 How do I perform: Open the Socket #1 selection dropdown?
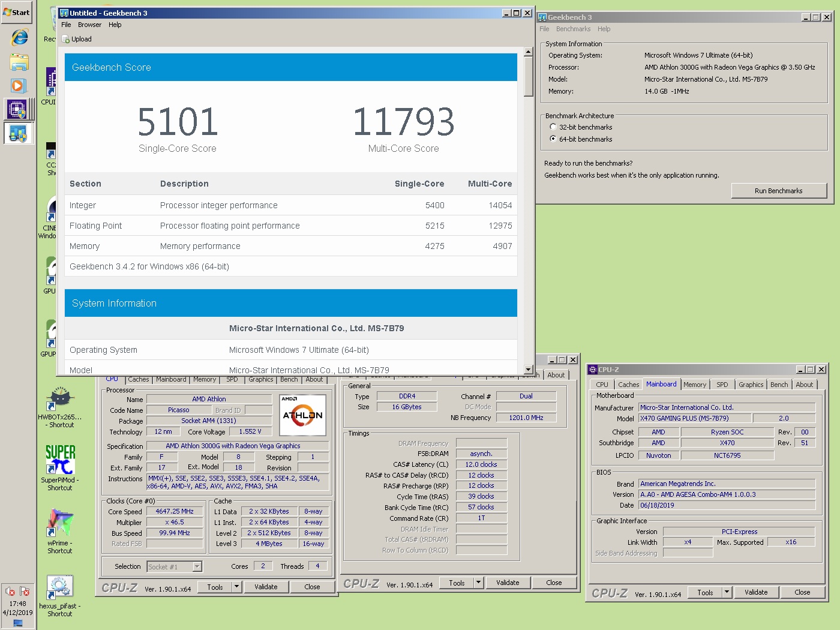click(x=174, y=566)
